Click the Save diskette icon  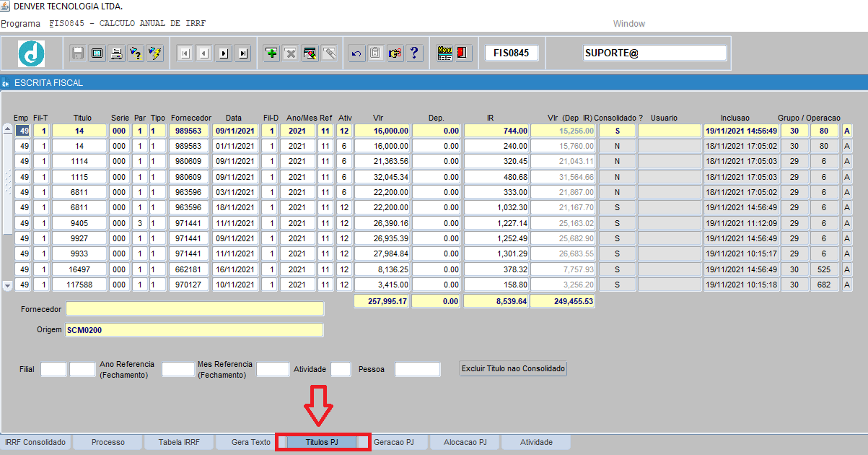[78, 53]
